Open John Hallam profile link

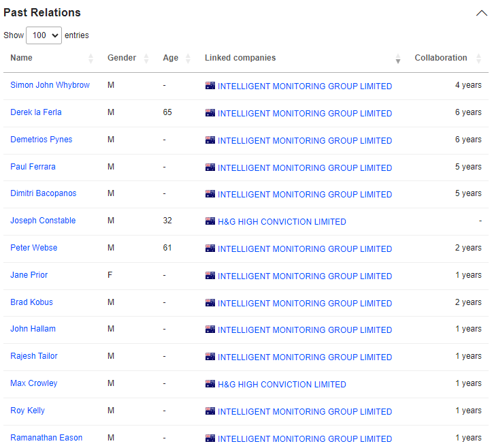tap(33, 329)
